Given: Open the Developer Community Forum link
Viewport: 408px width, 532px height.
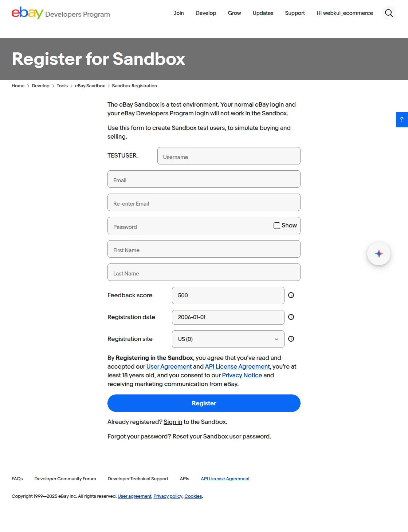Looking at the screenshot, I should 65,479.
